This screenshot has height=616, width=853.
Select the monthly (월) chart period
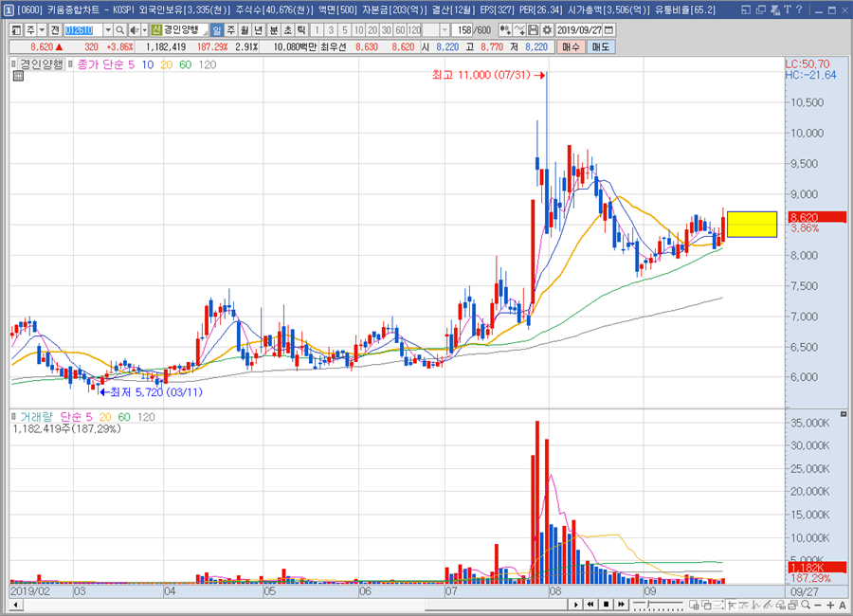[245, 30]
